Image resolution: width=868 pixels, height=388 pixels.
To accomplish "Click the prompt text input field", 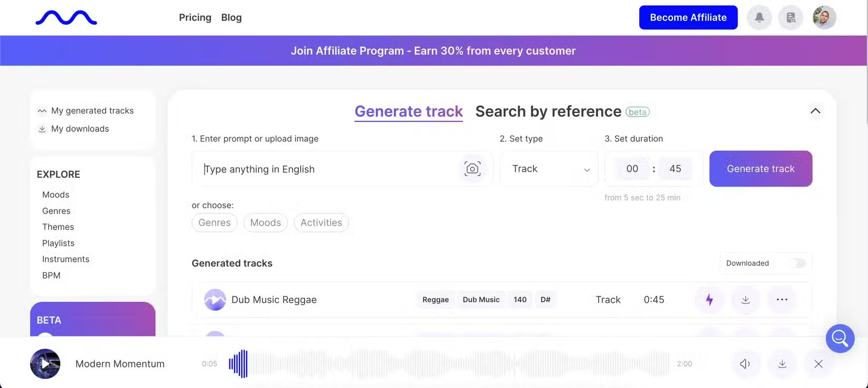I will (326, 169).
